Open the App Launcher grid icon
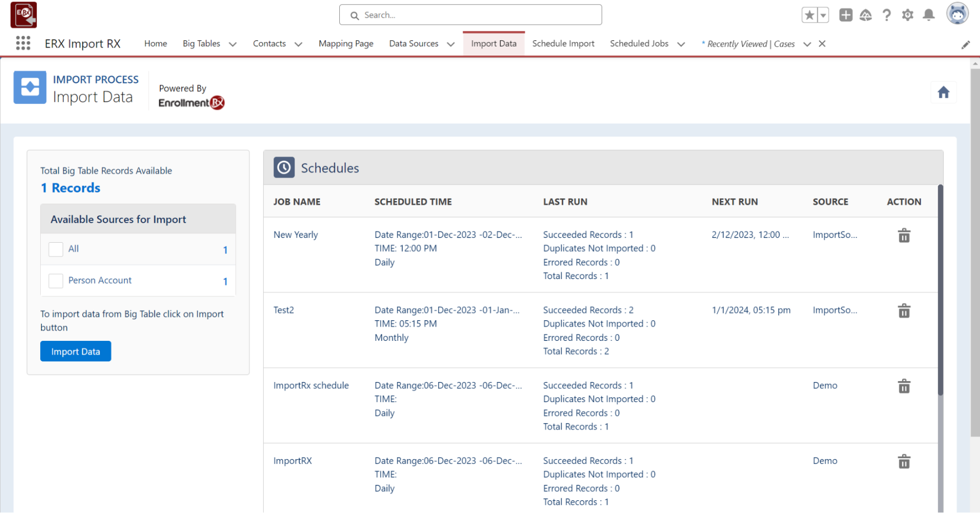 click(23, 43)
